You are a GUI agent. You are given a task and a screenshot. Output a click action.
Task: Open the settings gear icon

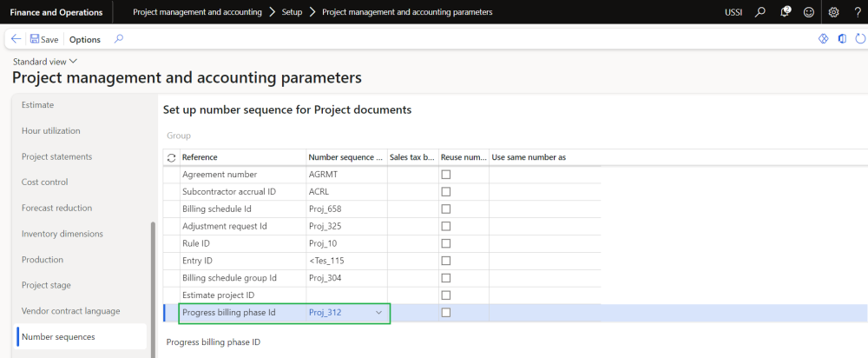833,12
